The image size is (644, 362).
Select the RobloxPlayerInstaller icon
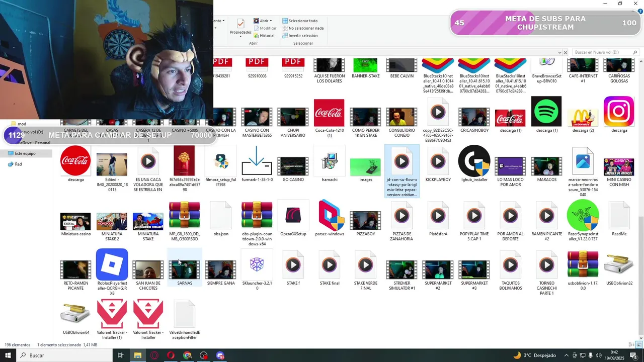tap(112, 264)
